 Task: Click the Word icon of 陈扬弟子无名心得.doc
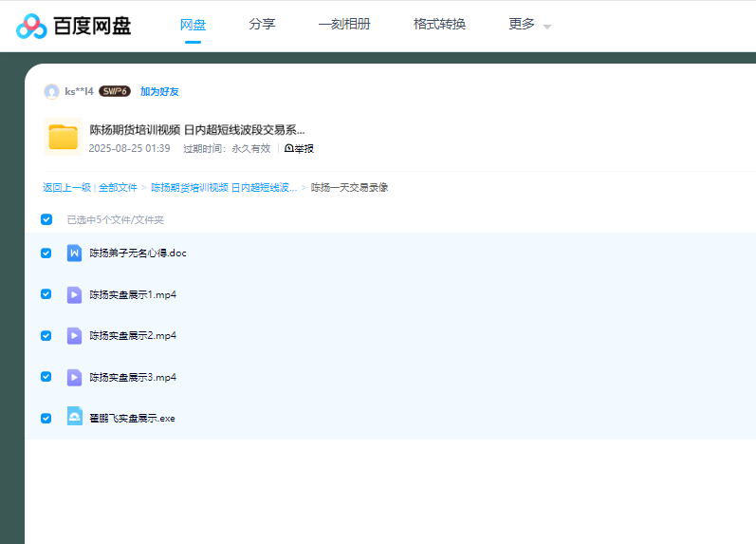coord(74,253)
